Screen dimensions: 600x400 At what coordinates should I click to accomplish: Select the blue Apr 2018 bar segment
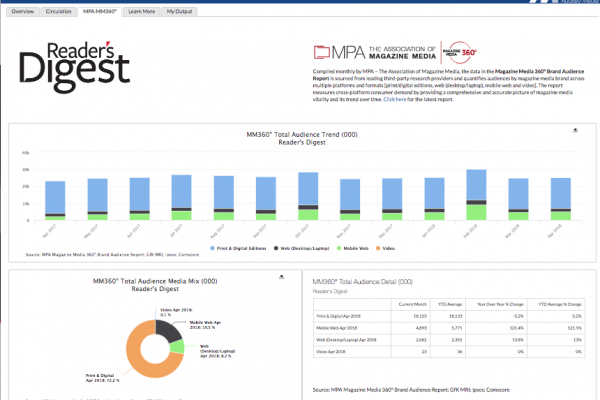(x=561, y=193)
